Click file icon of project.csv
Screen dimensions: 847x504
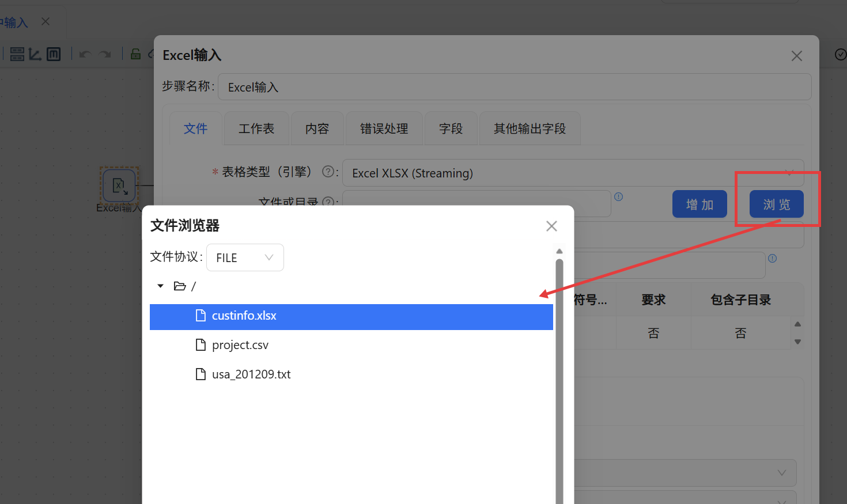point(201,345)
